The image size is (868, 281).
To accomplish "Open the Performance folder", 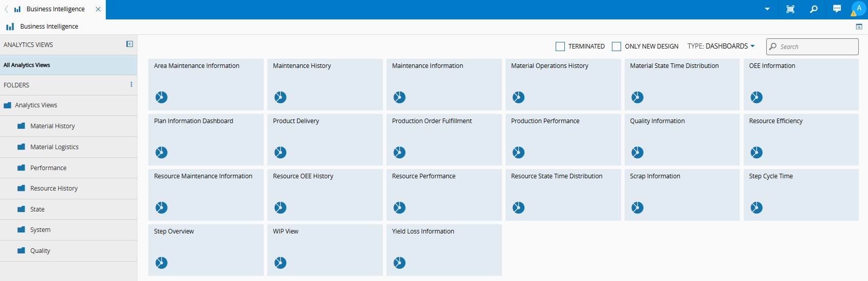I will coord(68,168).
